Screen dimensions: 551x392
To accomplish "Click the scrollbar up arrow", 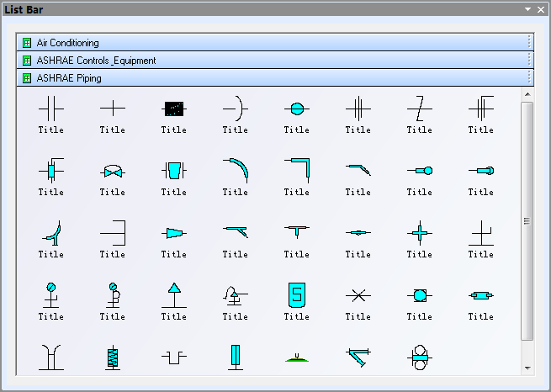I will click(x=527, y=95).
